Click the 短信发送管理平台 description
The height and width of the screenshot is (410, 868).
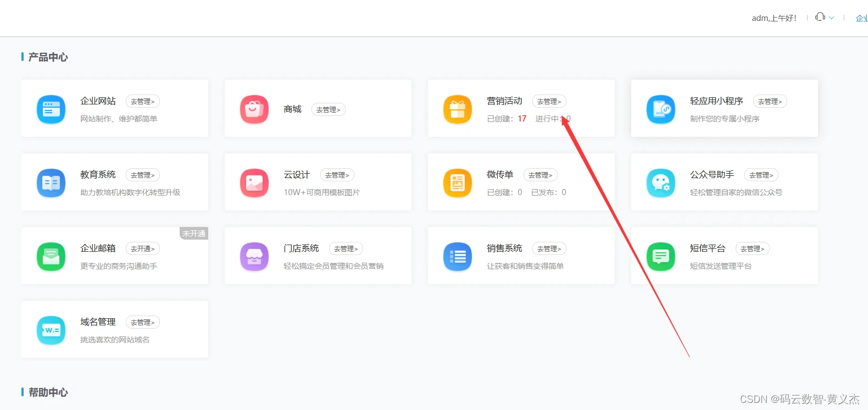point(721,266)
